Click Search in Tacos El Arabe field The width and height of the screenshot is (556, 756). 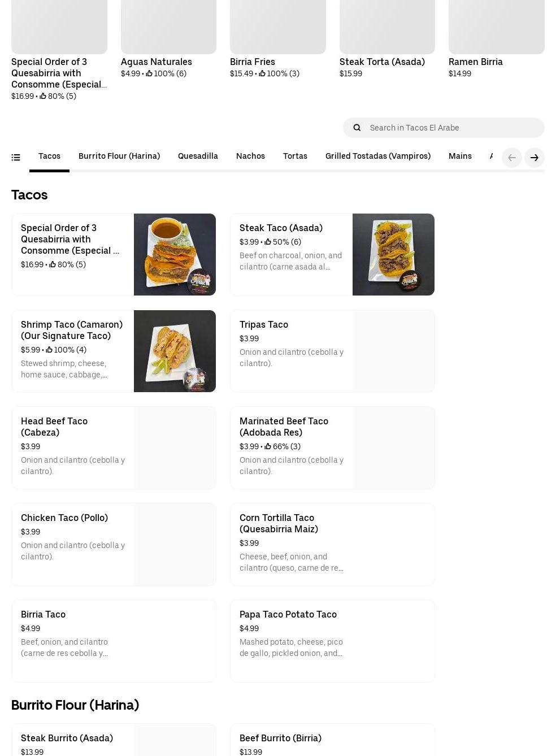tap(452, 128)
